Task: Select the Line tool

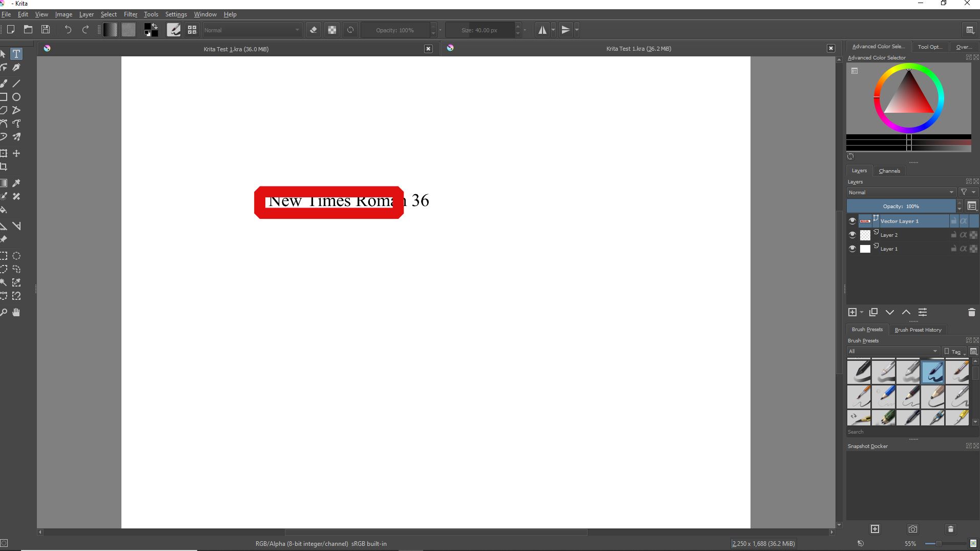Action: (x=16, y=83)
